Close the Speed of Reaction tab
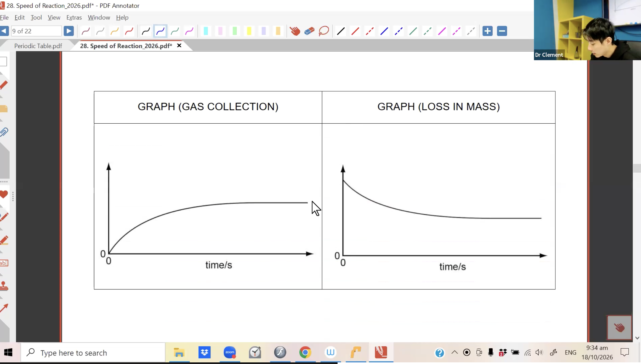This screenshot has height=364, width=641. pos(179,46)
